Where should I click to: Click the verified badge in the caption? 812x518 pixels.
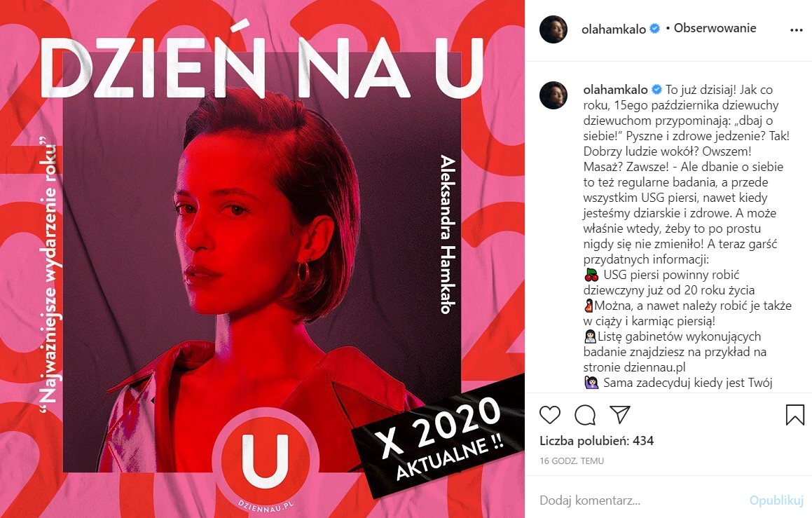(x=656, y=90)
